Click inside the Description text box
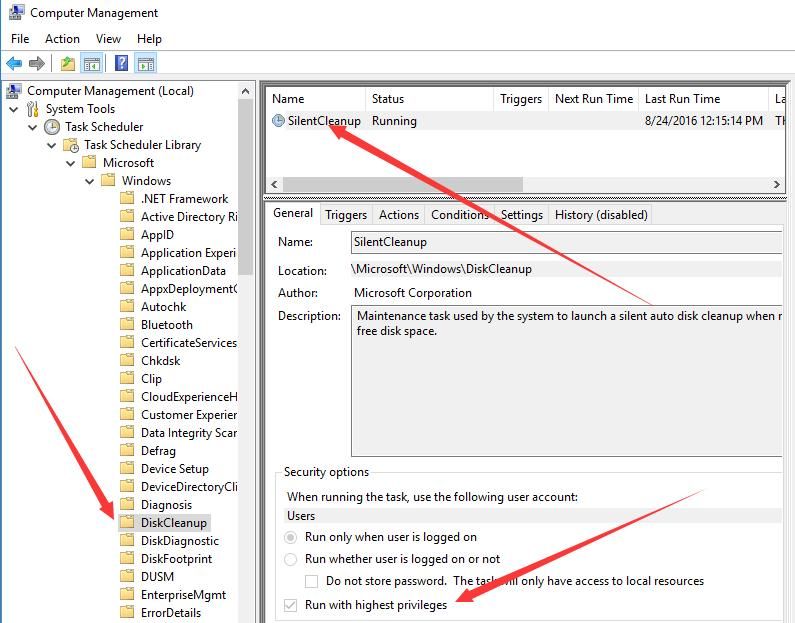795x623 pixels. click(566, 381)
